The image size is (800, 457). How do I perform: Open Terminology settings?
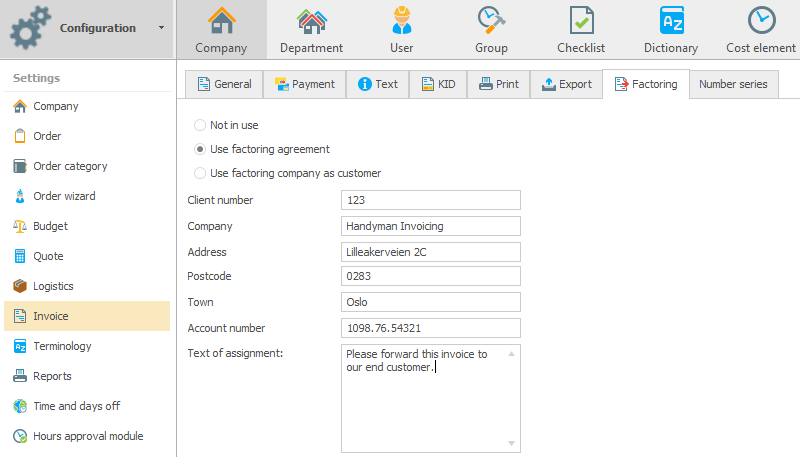coord(87,346)
